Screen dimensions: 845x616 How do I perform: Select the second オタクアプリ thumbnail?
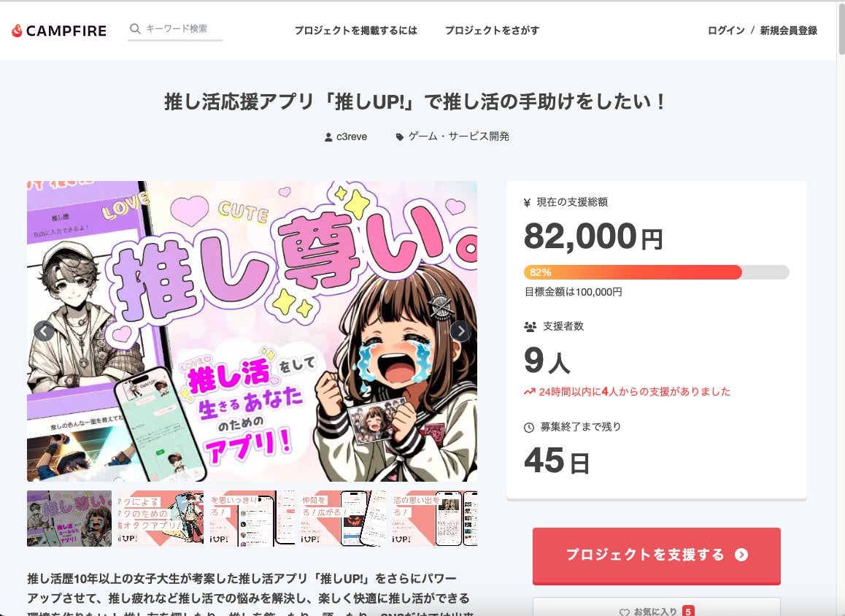click(x=161, y=518)
